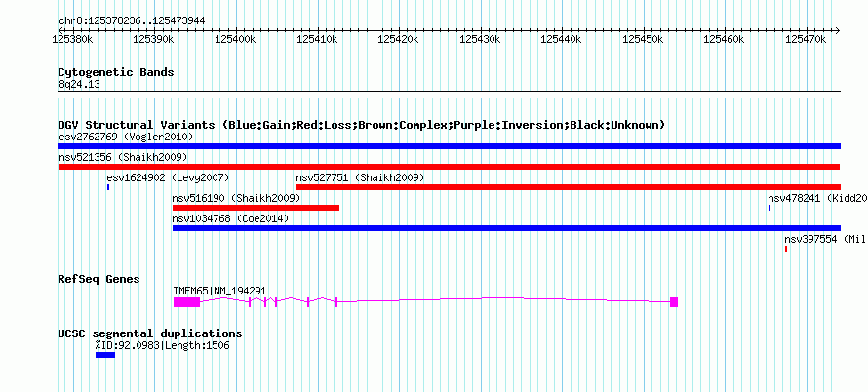
Task: Open the nsv521356 (Shaikh2009) label
Action: tap(123, 157)
